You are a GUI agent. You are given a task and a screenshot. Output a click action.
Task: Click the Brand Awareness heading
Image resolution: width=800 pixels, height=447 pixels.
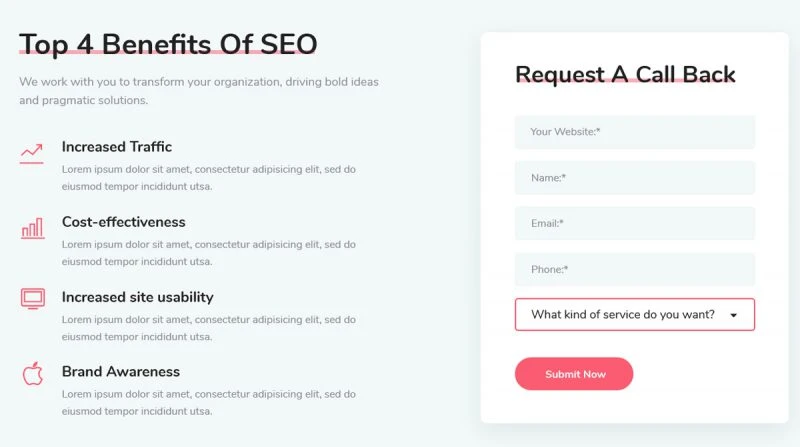point(120,372)
